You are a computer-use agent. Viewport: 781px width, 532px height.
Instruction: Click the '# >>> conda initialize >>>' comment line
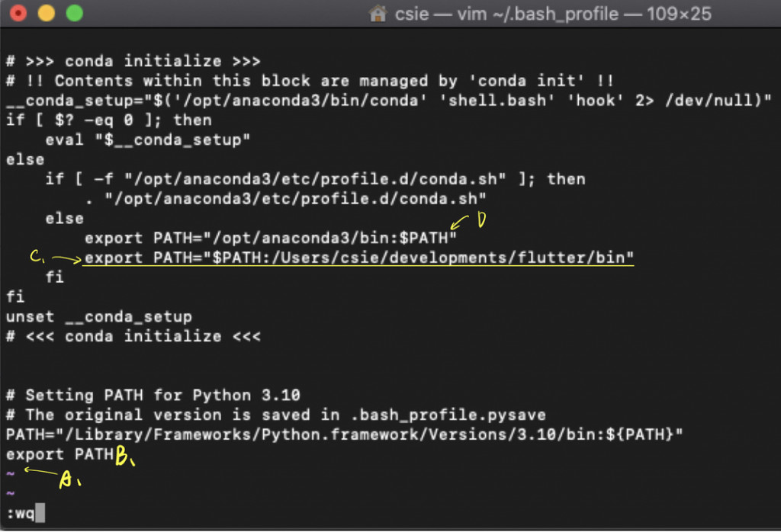click(133, 61)
